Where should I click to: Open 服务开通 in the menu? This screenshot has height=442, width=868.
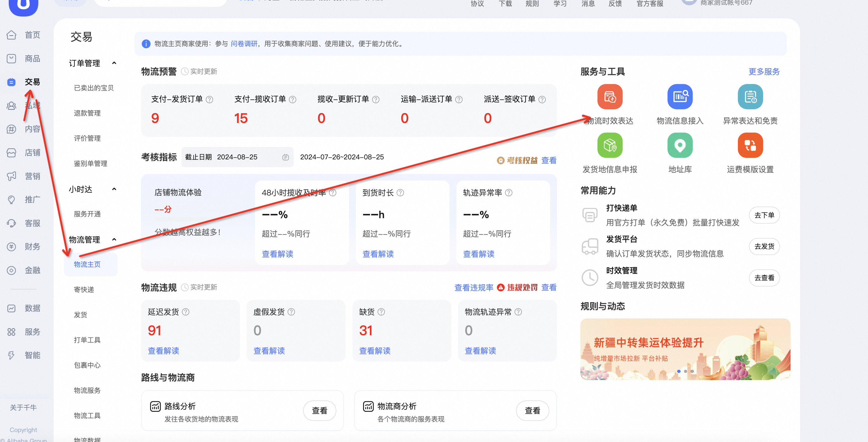87,214
